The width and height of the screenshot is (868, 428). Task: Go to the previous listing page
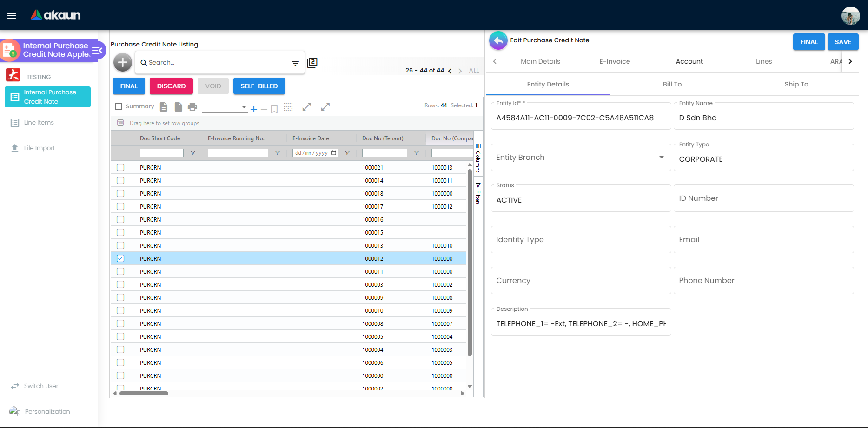(x=450, y=71)
